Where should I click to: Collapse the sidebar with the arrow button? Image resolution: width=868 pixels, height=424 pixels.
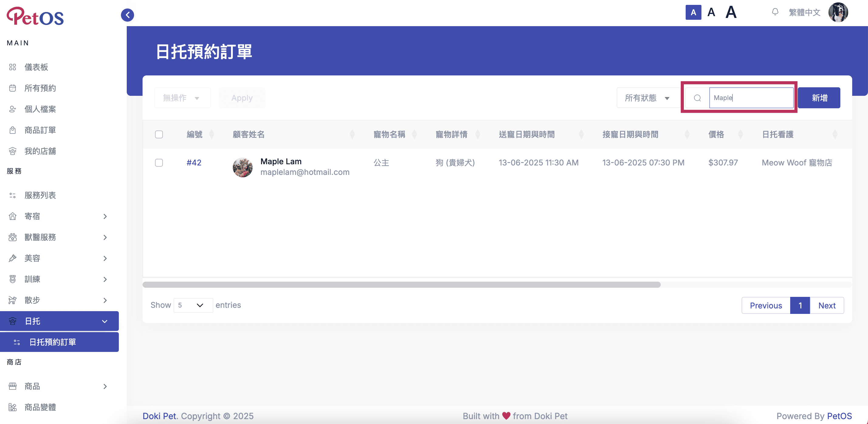tap(127, 15)
